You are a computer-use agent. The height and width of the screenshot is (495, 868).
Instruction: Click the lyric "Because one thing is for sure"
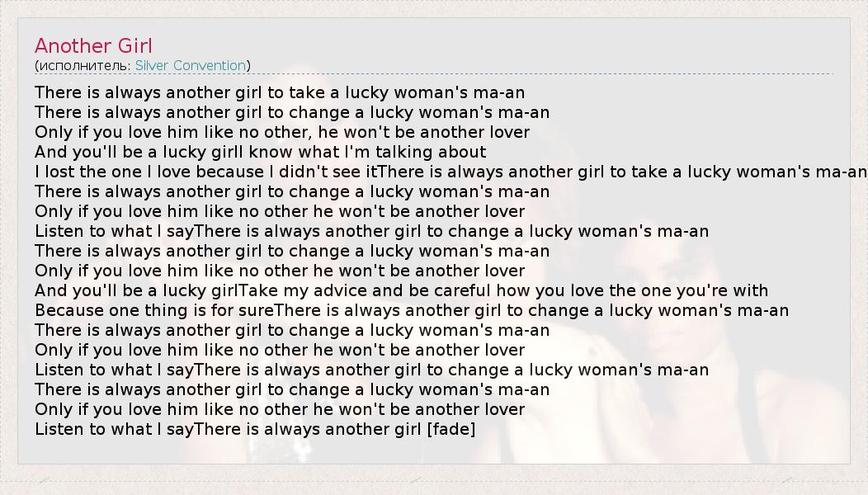click(x=153, y=310)
